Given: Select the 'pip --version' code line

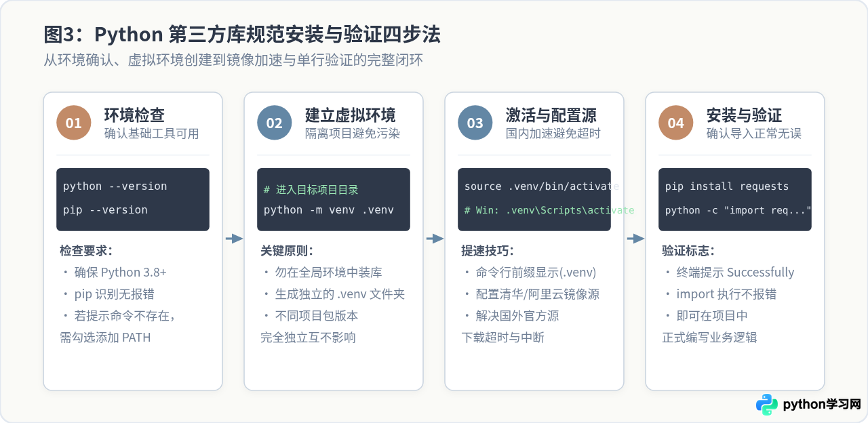Looking at the screenshot, I should tap(105, 210).
